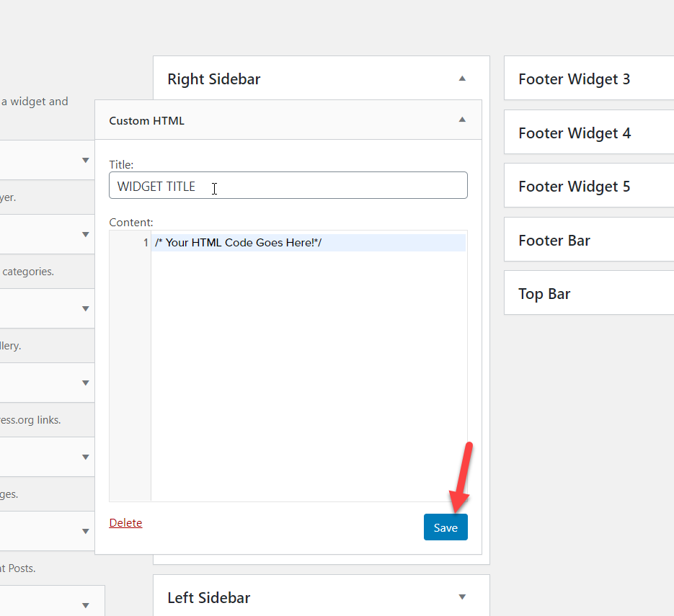Expand the widget dropdown above 'ges.' text
This screenshot has width=674, height=616.
pos(86,457)
